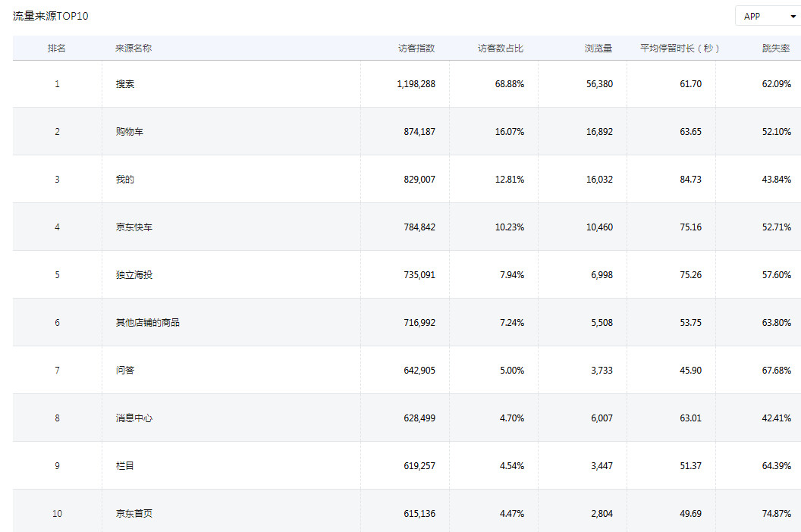Click the 43.84% bounce rate cell
This screenshot has height=532, width=801.
777,179
